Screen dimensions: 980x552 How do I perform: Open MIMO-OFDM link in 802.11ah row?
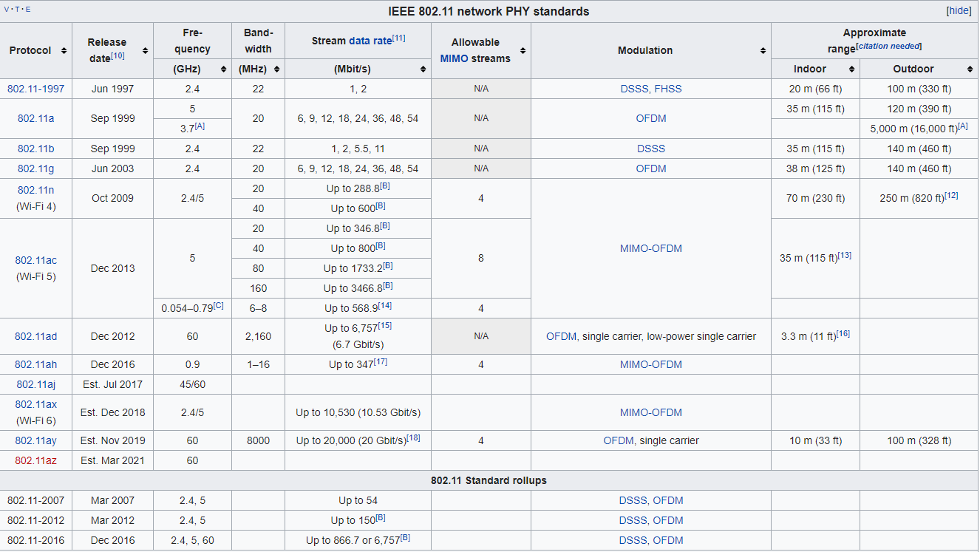tap(651, 364)
